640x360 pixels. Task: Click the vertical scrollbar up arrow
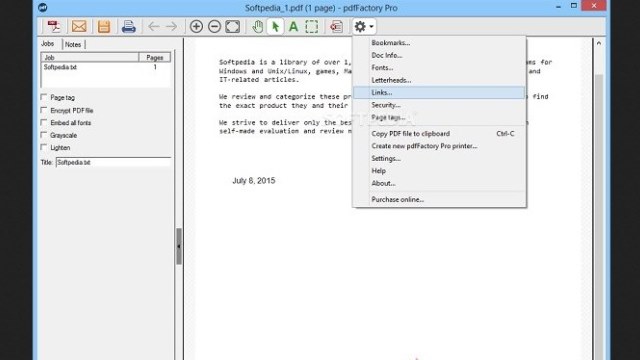pos(599,43)
